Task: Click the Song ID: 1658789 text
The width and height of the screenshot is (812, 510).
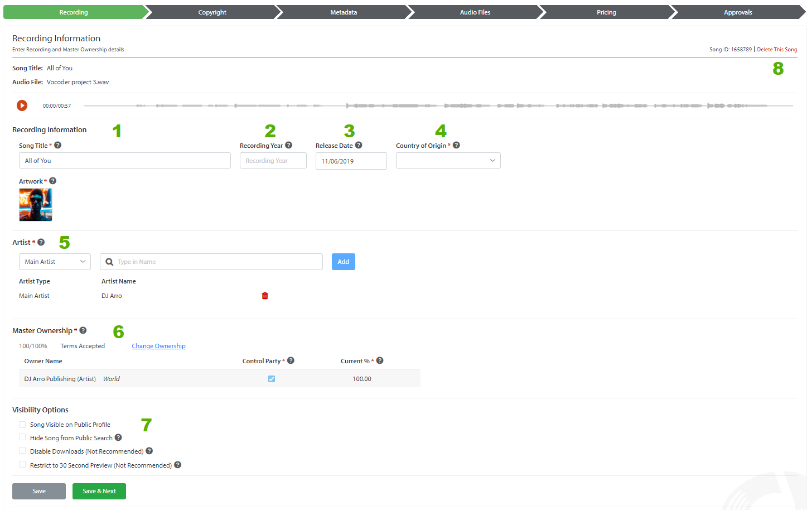Action: (x=731, y=50)
